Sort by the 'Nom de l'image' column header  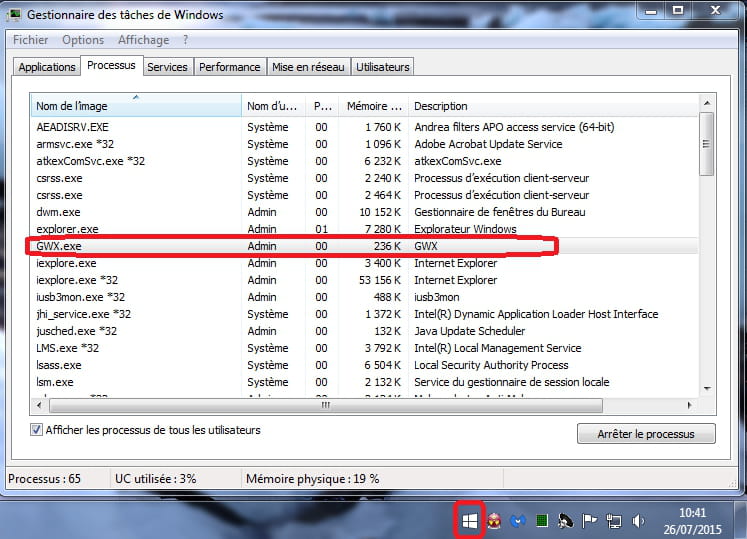click(x=136, y=106)
